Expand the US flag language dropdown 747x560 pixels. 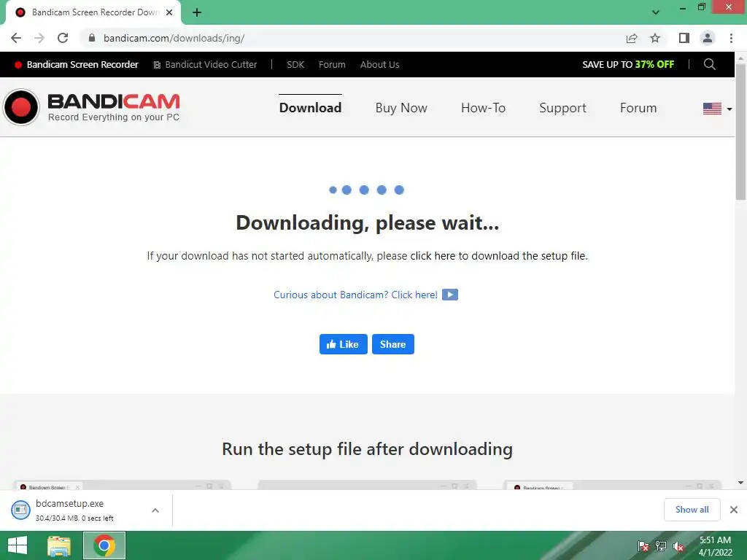[x=717, y=109]
